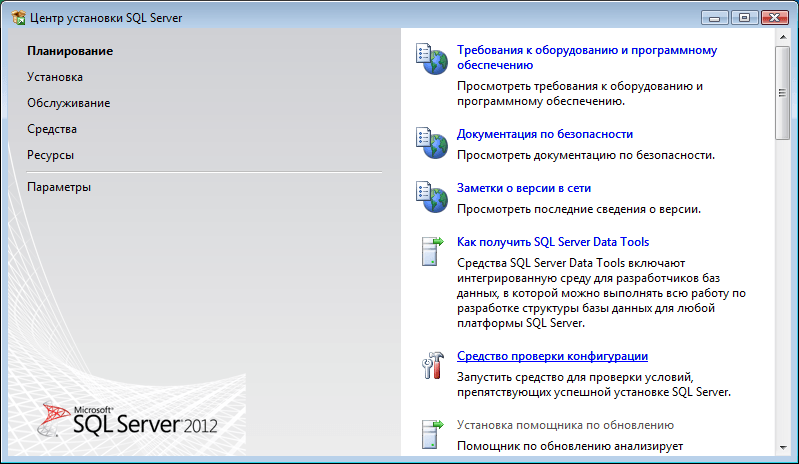This screenshot has width=799, height=464.
Task: Launch Средство проверки конфигурации link
Action: pyautogui.click(x=552, y=356)
